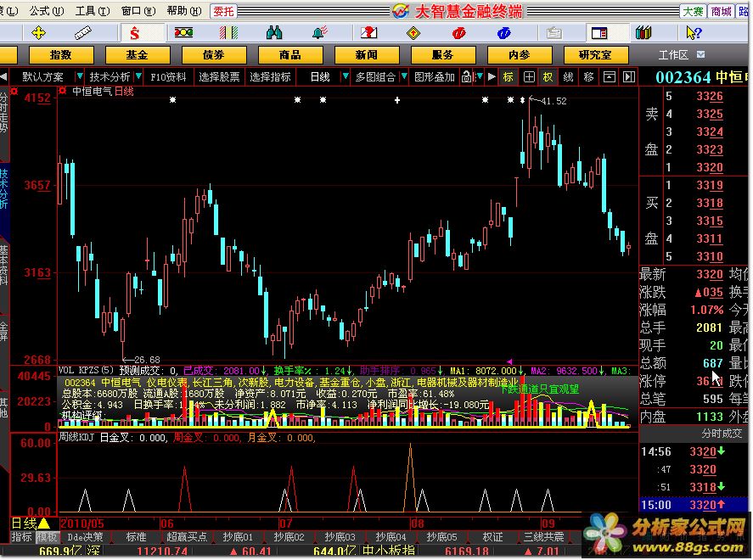Click the striped color bars icon
This screenshot has width=753, height=560.
[x=228, y=32]
